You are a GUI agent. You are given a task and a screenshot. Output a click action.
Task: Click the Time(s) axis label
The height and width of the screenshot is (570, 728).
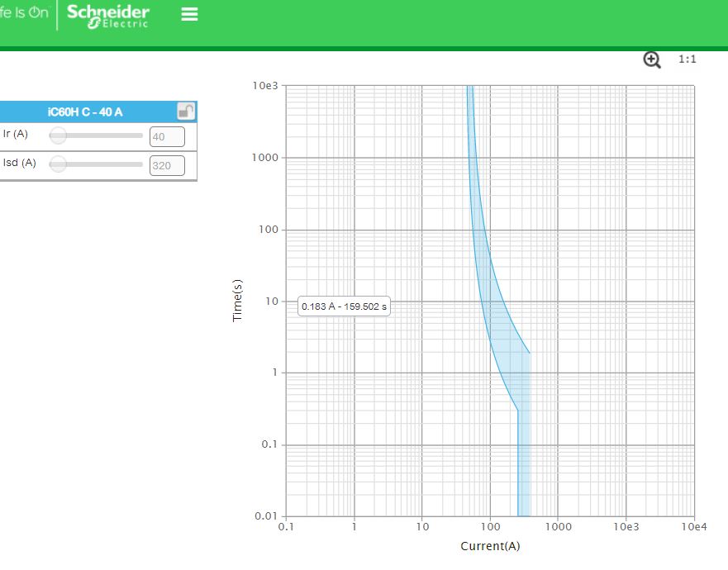[237, 301]
